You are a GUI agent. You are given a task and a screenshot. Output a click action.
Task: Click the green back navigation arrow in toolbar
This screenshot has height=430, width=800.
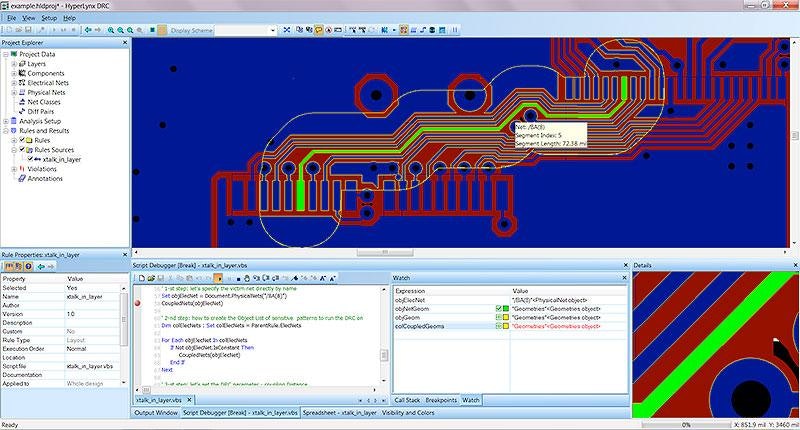(87, 30)
